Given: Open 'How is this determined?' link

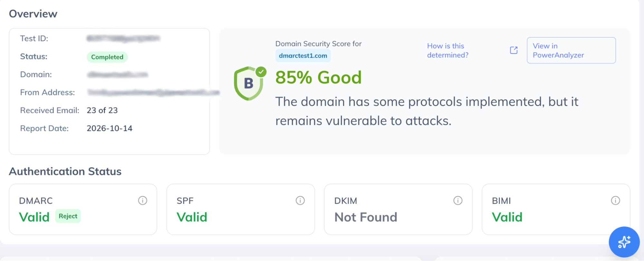Looking at the screenshot, I should pyautogui.click(x=447, y=51).
